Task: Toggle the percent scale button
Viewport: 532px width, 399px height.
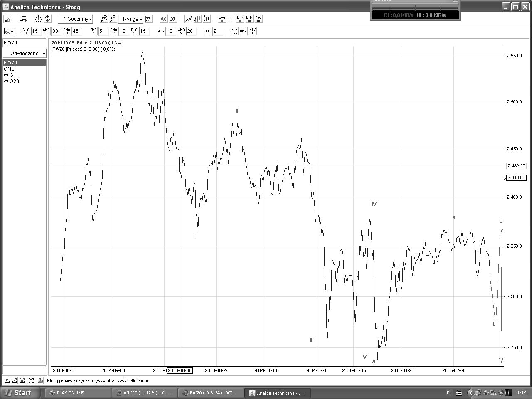Action: click(x=259, y=19)
